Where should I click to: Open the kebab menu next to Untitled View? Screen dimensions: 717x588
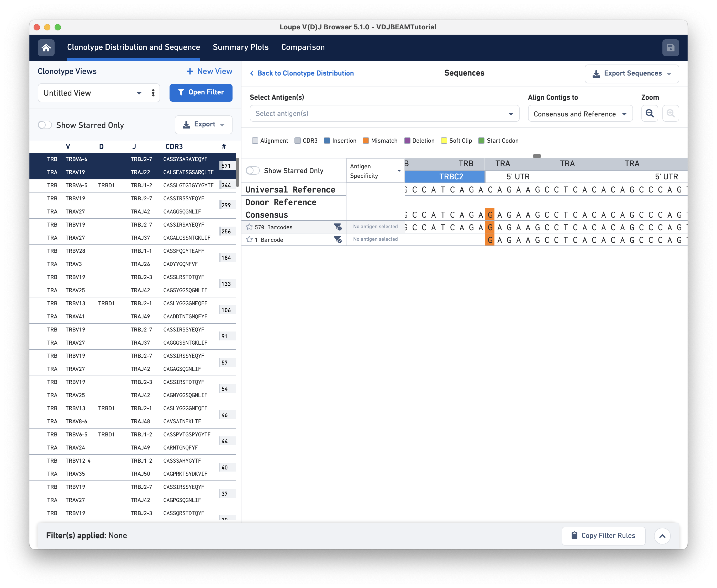pyautogui.click(x=153, y=93)
